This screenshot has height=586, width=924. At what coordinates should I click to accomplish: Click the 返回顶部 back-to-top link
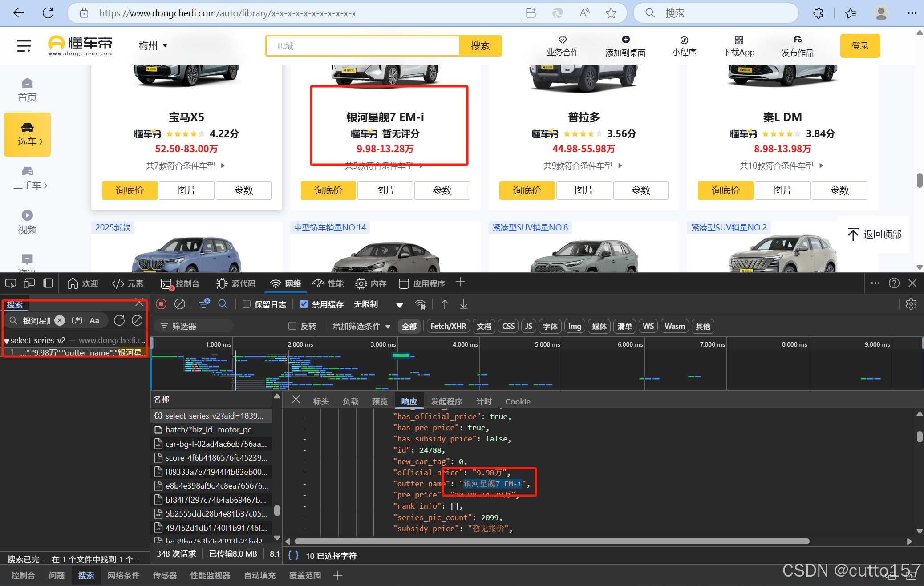874,234
